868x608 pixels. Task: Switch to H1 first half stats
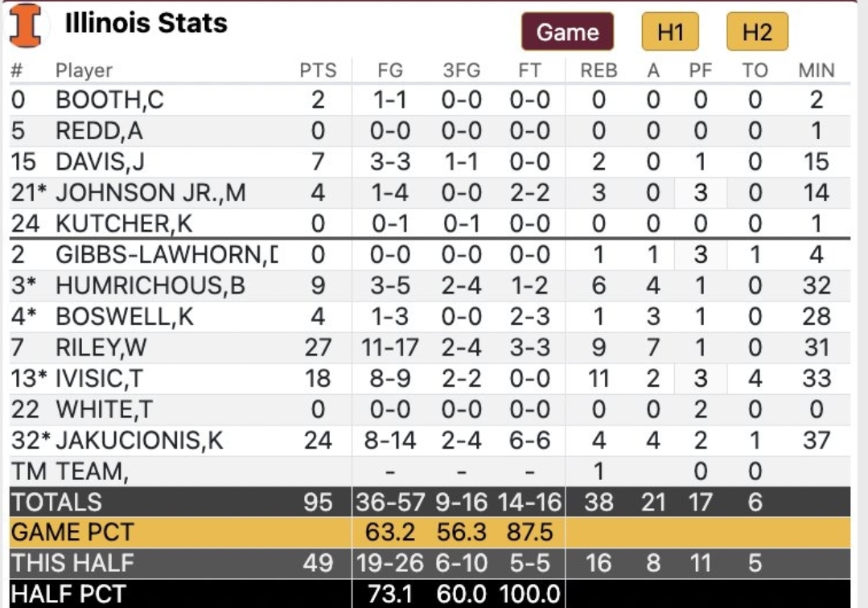point(670,31)
